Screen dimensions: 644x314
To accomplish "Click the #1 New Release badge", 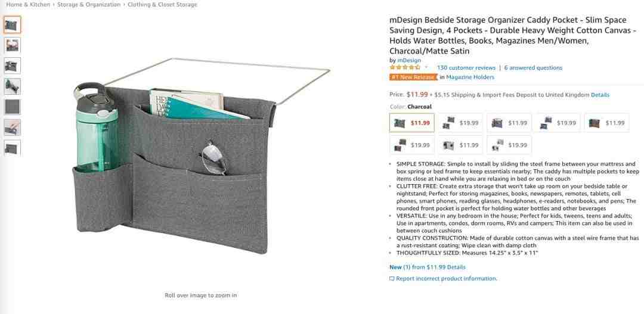I will pyautogui.click(x=414, y=77).
